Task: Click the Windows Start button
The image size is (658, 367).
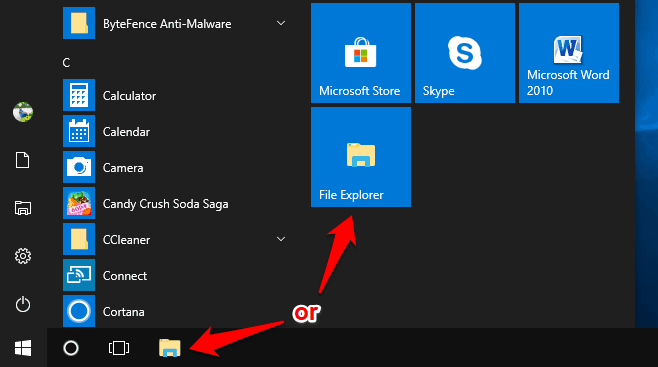Action: click(x=23, y=348)
